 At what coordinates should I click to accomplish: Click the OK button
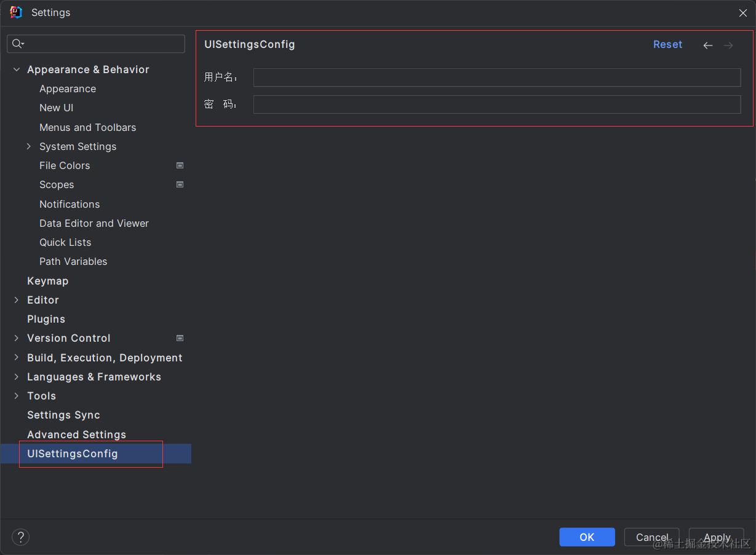[587, 537]
